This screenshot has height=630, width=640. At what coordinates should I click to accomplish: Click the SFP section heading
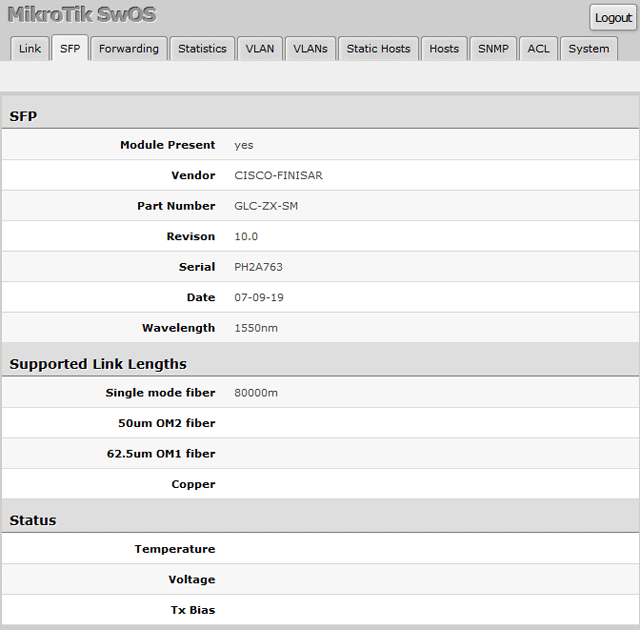(23, 116)
